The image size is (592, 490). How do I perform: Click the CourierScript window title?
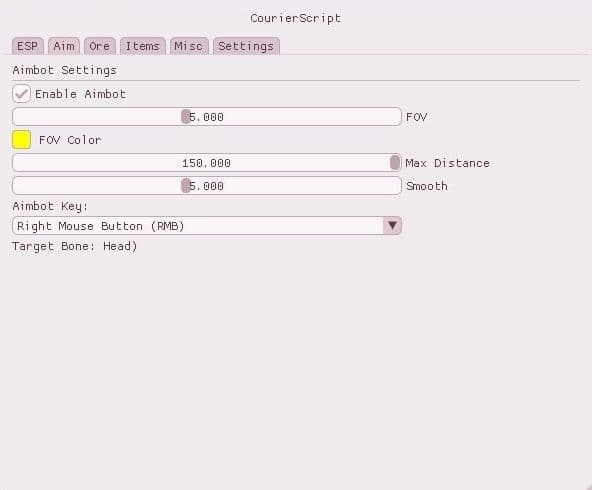coord(296,18)
